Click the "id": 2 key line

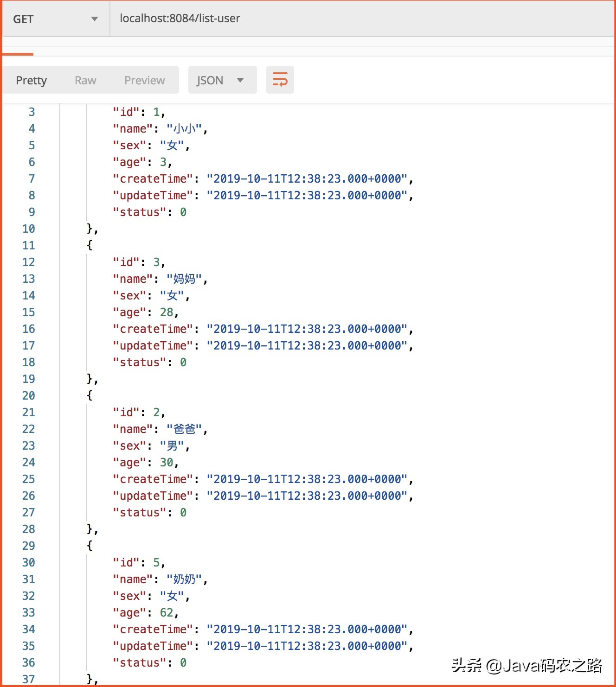point(139,413)
